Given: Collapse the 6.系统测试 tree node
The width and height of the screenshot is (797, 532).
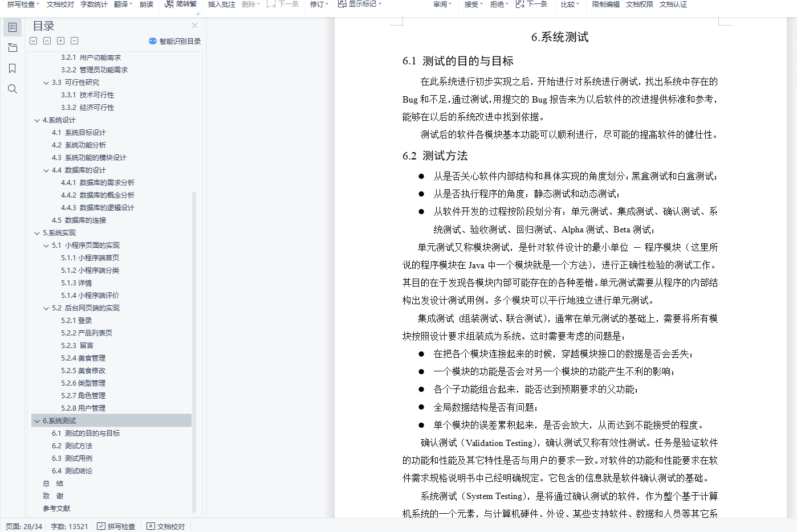Looking at the screenshot, I should tap(37, 421).
